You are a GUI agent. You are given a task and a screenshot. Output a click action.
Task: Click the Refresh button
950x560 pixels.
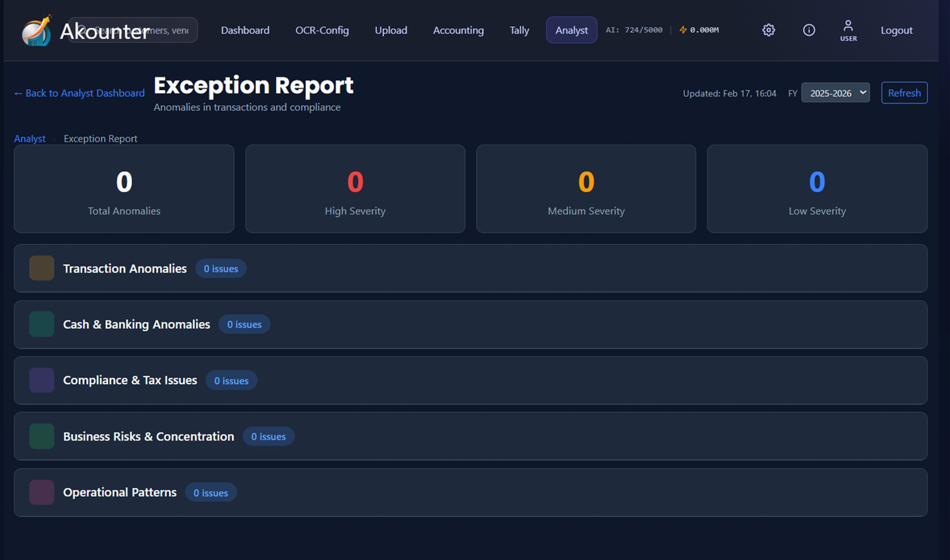click(x=904, y=93)
